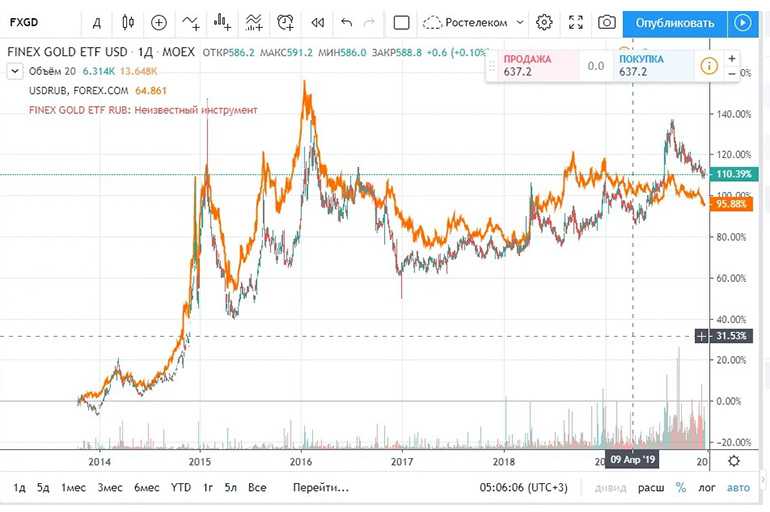Select the 5л time range

230,487
